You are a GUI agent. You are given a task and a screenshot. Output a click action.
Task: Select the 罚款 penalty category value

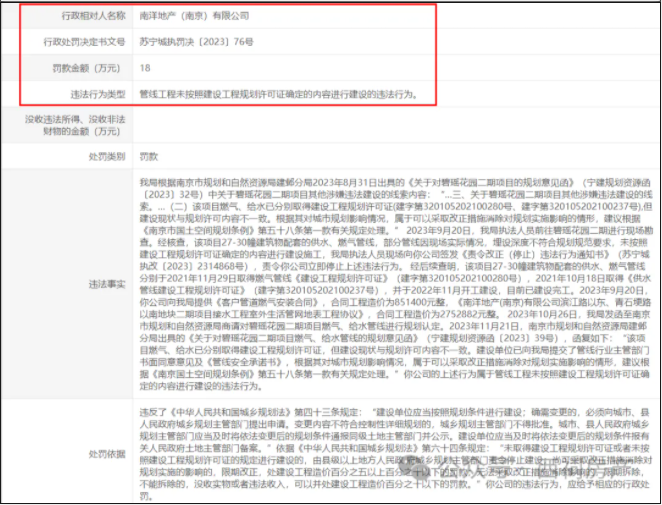coord(148,157)
